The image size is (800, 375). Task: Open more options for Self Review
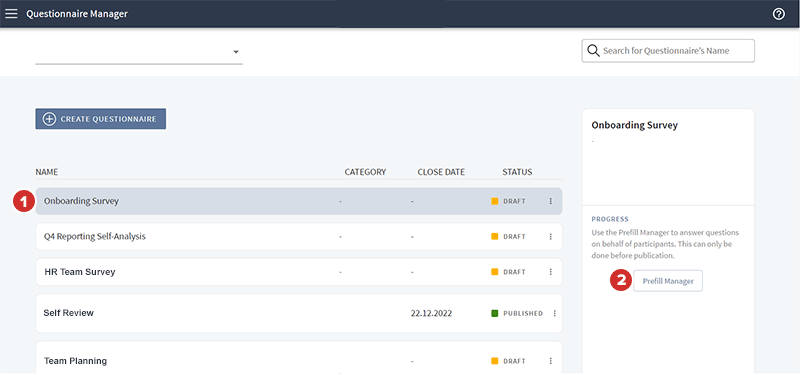tap(555, 313)
